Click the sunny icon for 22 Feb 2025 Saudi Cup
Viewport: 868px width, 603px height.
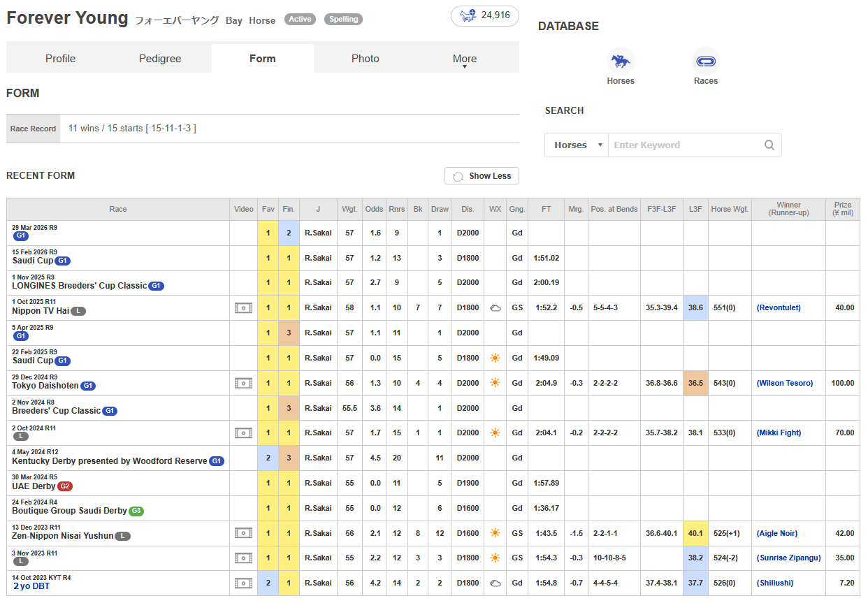click(x=495, y=358)
